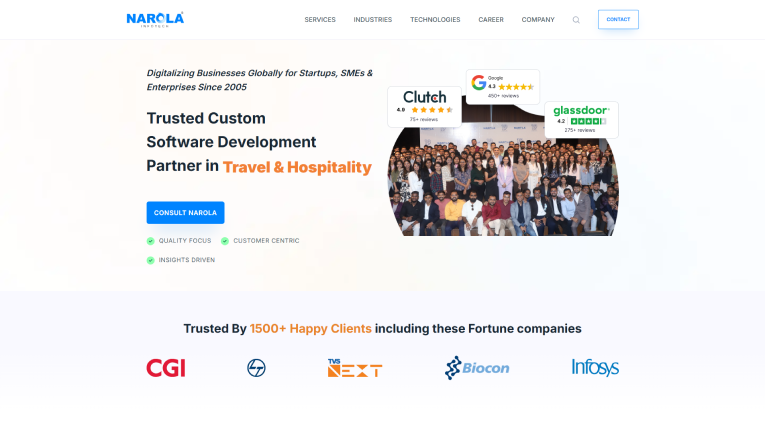This screenshot has height=433, width=765.
Task: Click the Biocon client logo
Action: click(x=477, y=368)
